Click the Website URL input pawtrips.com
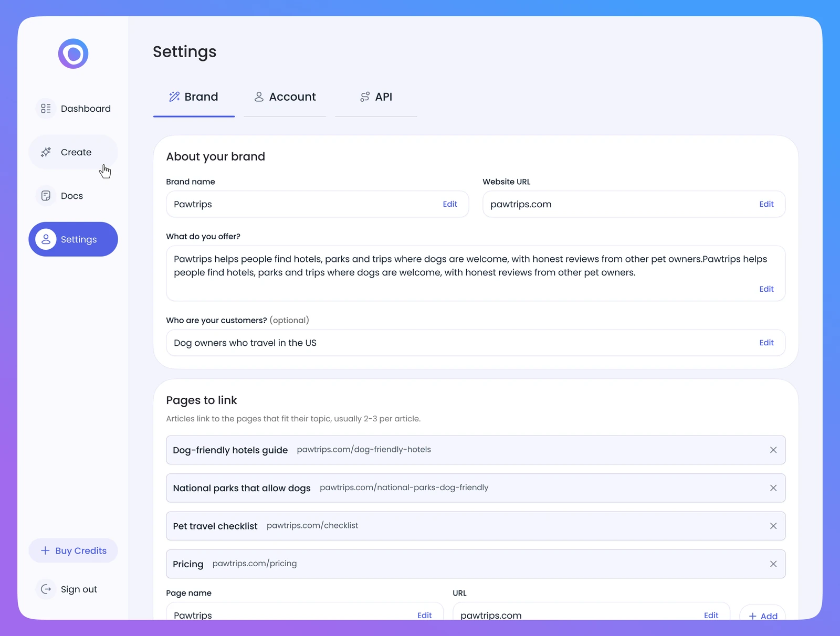Screen dimensions: 840x636 (x=634, y=204)
